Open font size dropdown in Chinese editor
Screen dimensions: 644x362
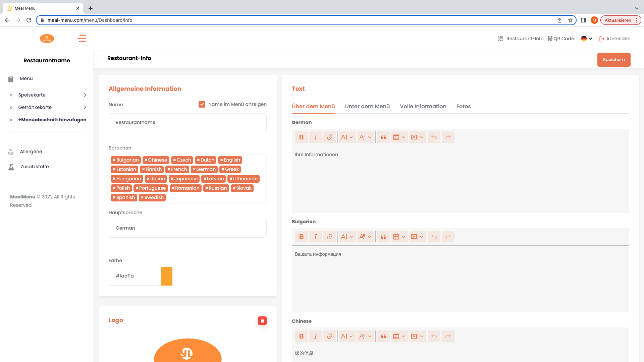pyautogui.click(x=347, y=336)
